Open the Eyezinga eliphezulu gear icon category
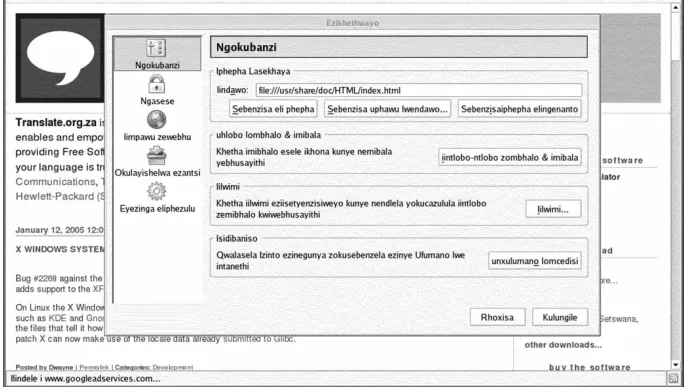The width and height of the screenshot is (698, 390). 157,191
